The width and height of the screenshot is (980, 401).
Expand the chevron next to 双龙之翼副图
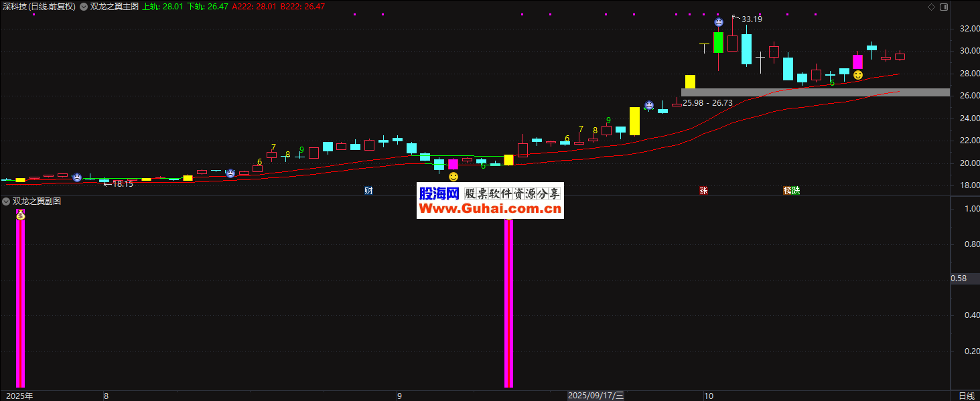click(x=7, y=202)
